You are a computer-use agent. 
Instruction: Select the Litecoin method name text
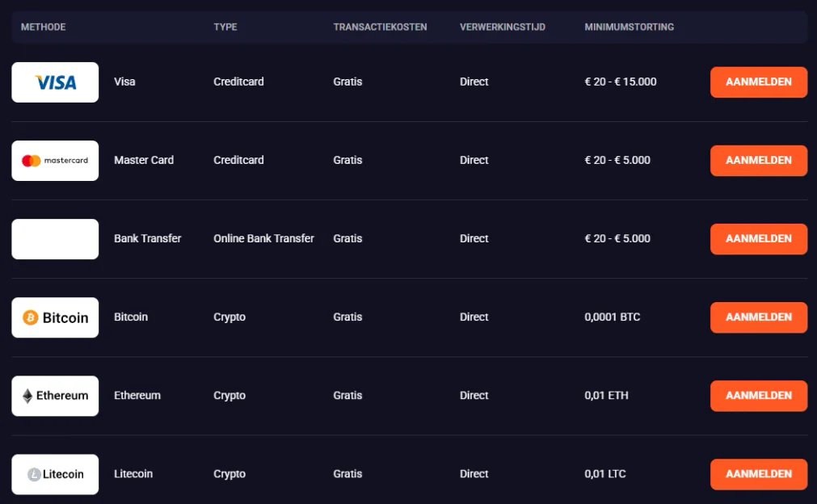[x=133, y=474]
